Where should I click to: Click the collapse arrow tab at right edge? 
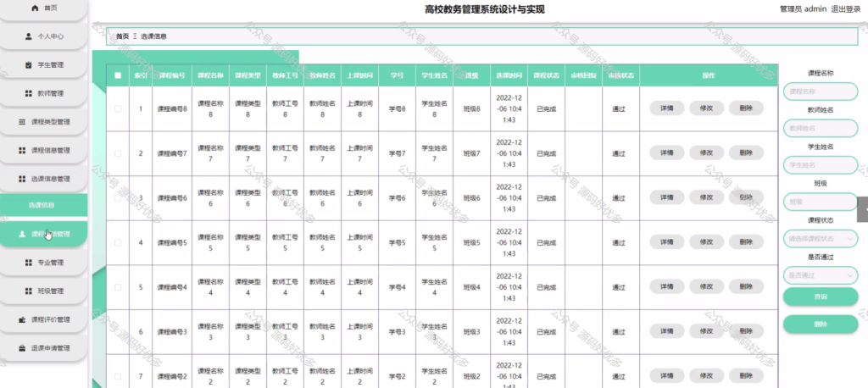tap(862, 208)
